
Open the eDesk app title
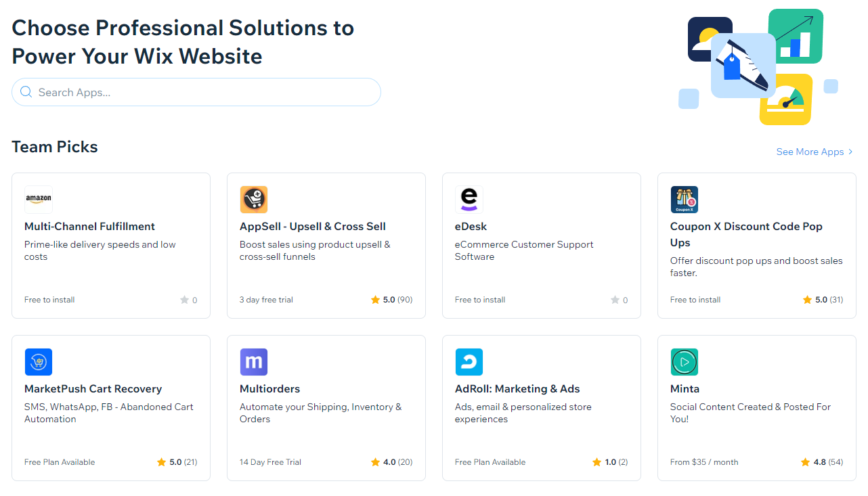pos(471,227)
